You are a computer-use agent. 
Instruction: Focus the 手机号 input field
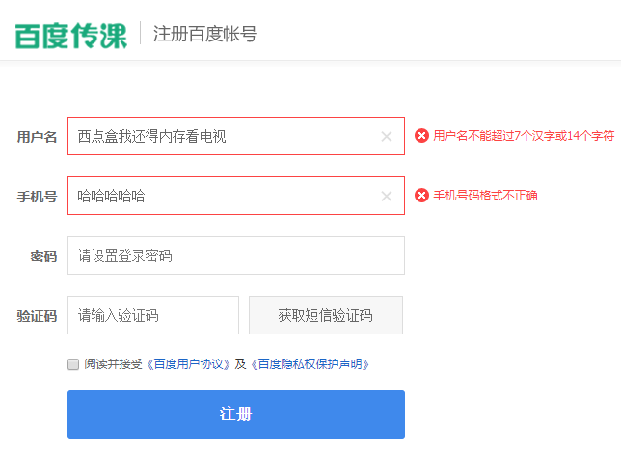pyautogui.click(x=220, y=196)
